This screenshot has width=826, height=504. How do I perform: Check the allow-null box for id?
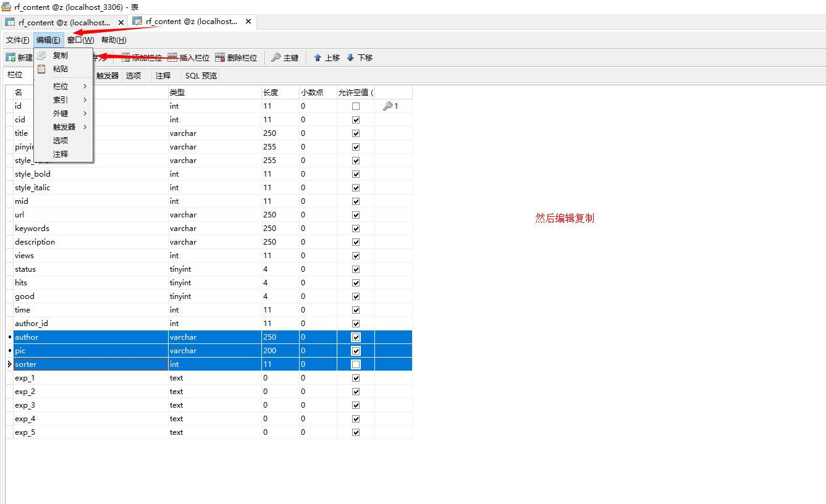356,106
